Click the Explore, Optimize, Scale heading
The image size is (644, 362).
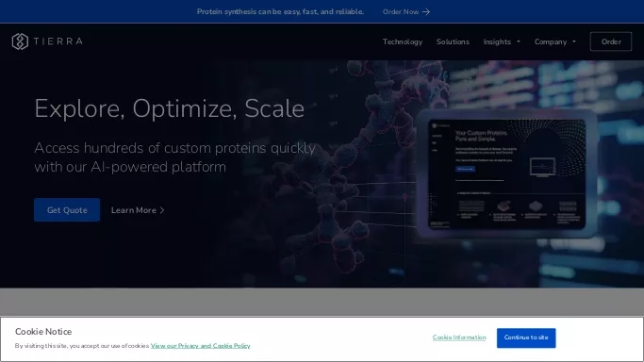[169, 108]
